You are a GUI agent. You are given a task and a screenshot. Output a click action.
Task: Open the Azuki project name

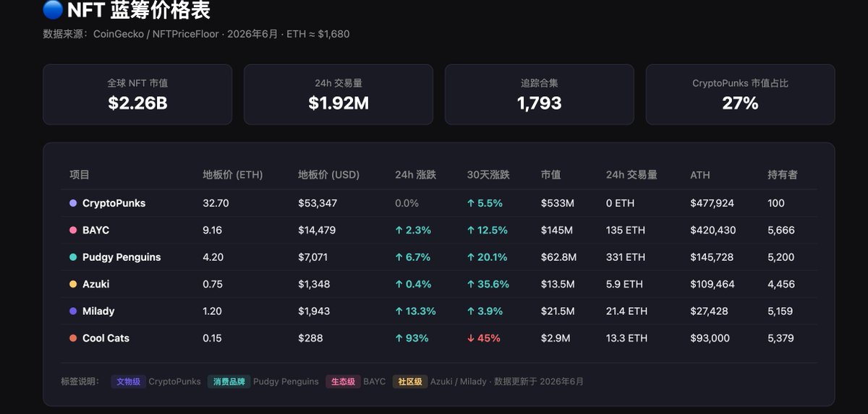[x=96, y=284]
